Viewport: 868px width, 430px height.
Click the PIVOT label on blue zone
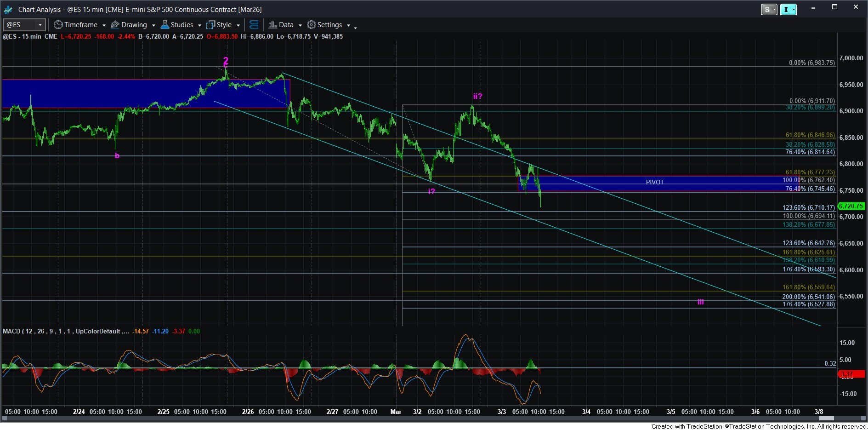pos(655,182)
